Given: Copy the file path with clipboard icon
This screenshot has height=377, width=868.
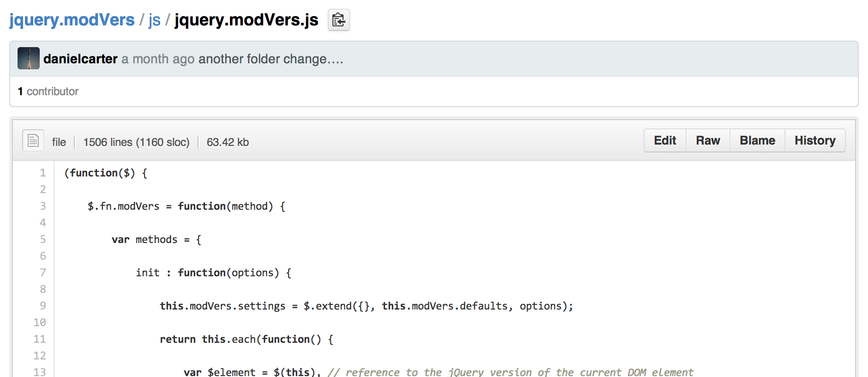Looking at the screenshot, I should 338,20.
